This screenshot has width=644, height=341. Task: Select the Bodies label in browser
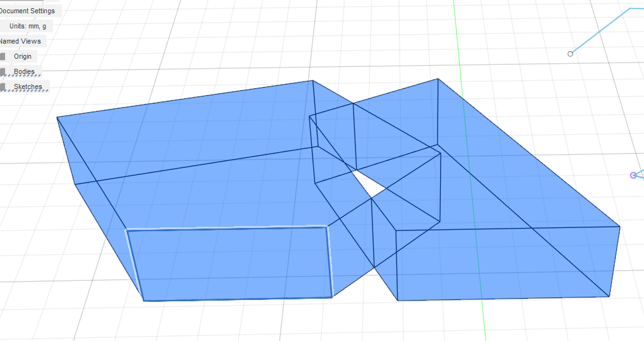coord(24,71)
